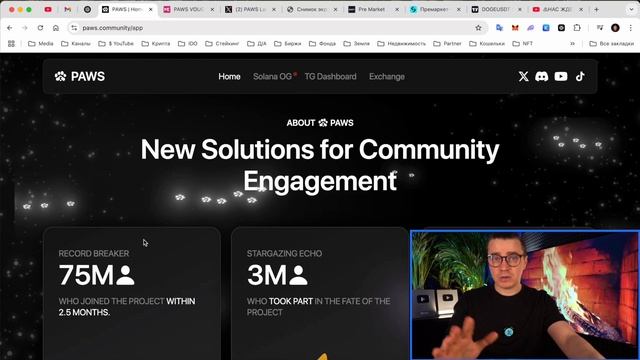
Task: Open the Крипта bookmarks folder
Action: click(156, 44)
